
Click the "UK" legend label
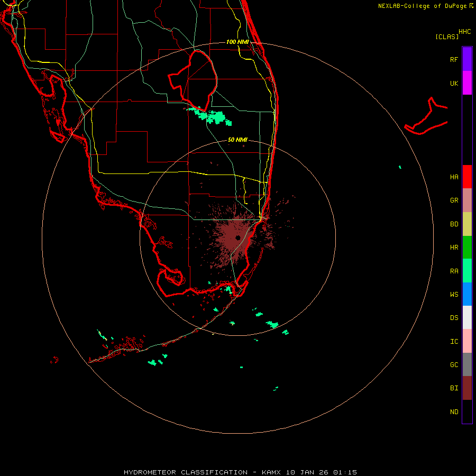(x=454, y=84)
